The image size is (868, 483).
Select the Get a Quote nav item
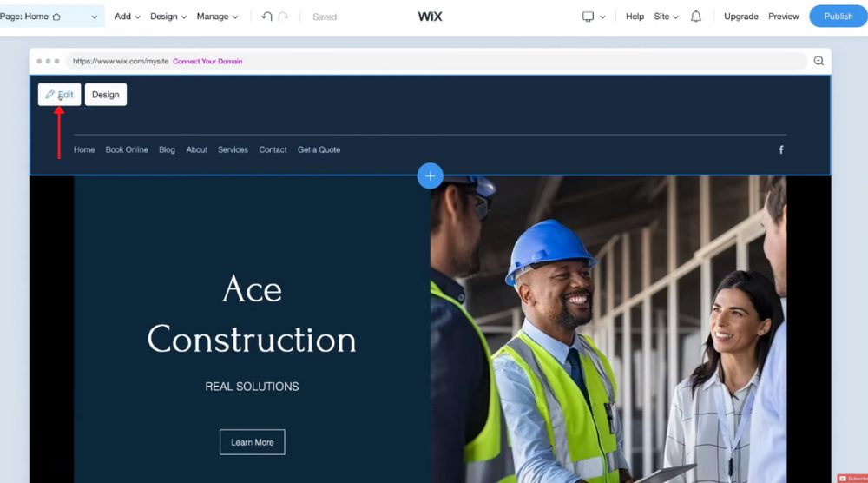tap(319, 149)
